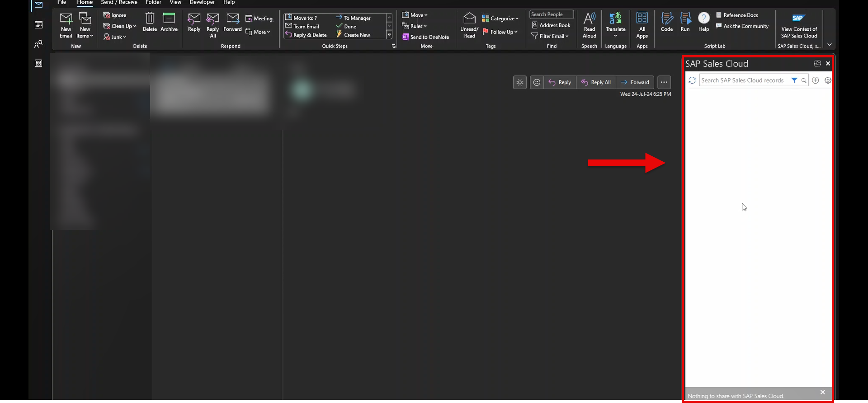Open more actions menu in the reading pane
868x403 pixels.
(664, 82)
